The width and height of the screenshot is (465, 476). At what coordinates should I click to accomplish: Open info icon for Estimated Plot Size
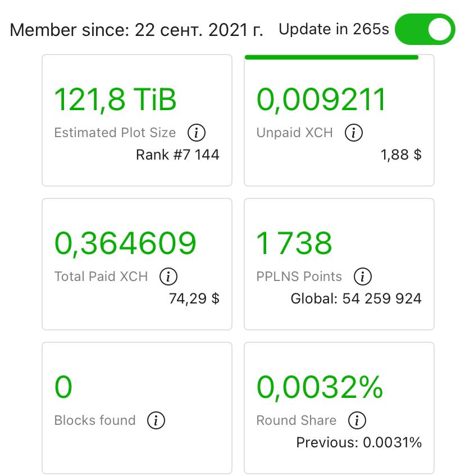[196, 133]
